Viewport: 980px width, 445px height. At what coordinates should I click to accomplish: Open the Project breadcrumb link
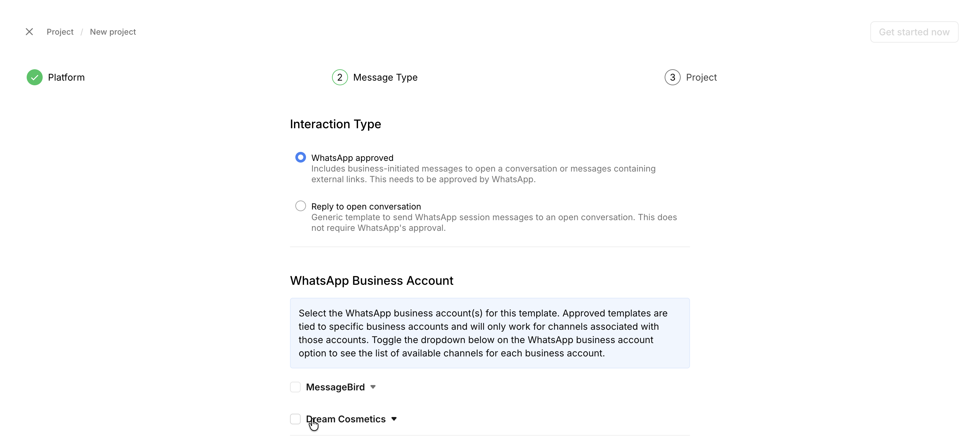point(60,32)
